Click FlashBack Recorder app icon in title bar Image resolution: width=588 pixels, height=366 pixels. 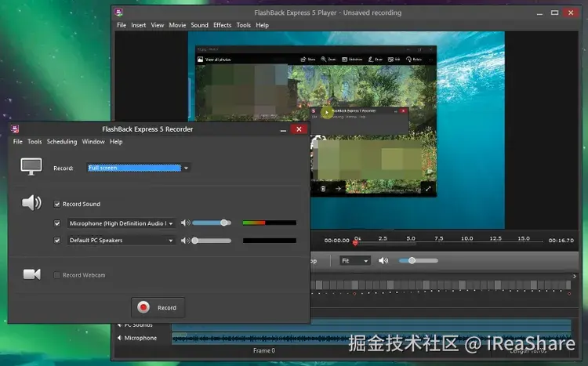point(15,129)
